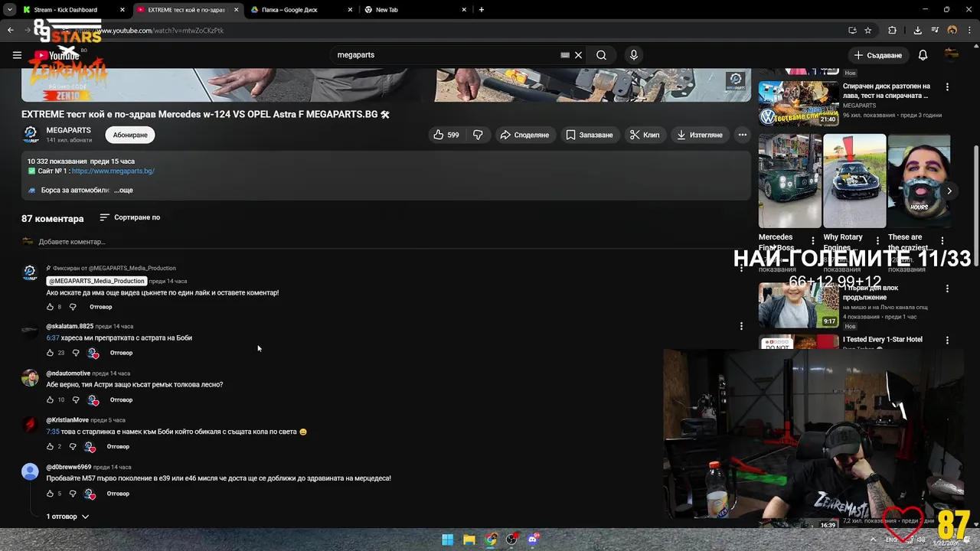Open the 'Mercedes Final Boss' short thumbnail

790,181
